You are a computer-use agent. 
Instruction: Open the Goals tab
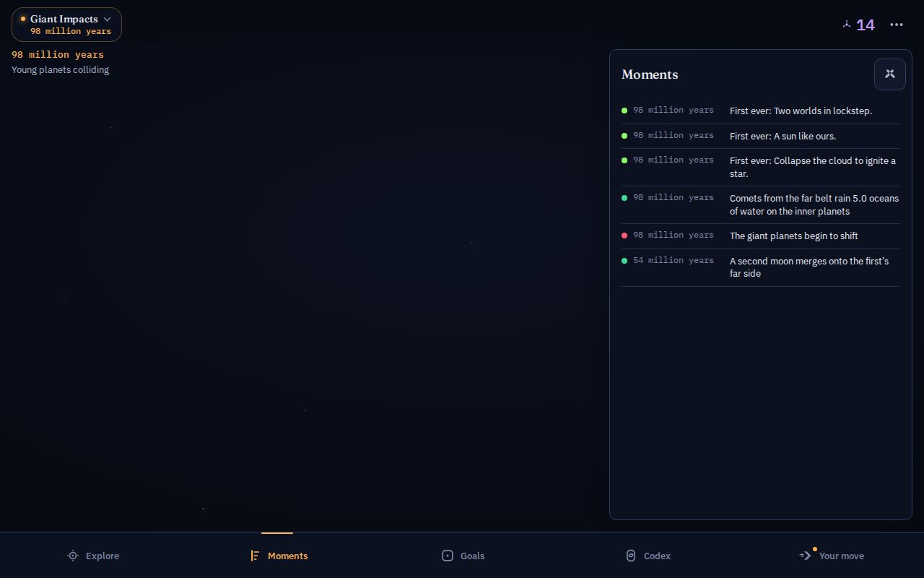click(x=462, y=555)
